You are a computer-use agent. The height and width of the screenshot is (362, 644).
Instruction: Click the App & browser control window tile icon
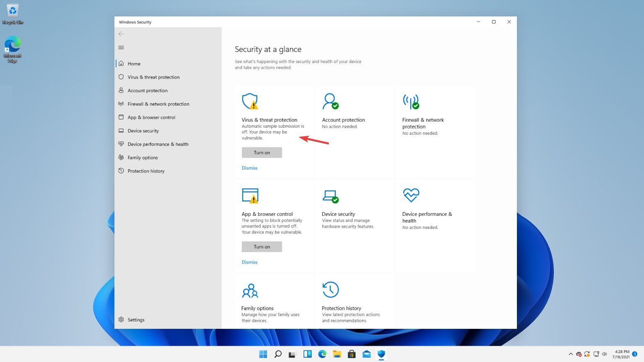250,195
